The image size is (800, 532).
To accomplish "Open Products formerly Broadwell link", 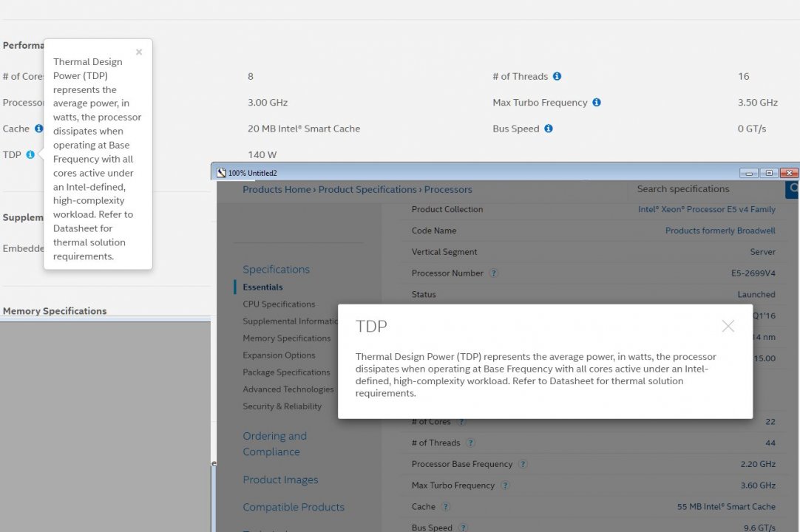I will pos(720,231).
